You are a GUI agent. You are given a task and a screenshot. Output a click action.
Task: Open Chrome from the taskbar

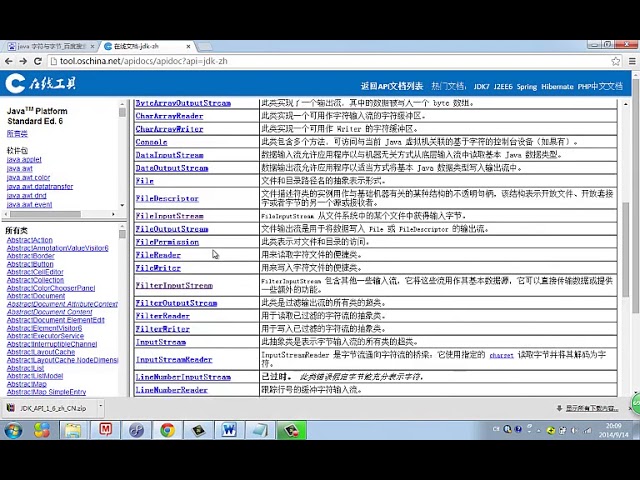pos(167,430)
